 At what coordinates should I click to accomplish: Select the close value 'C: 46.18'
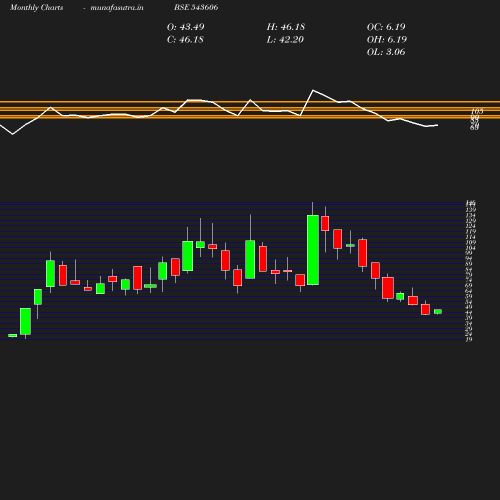185,40
